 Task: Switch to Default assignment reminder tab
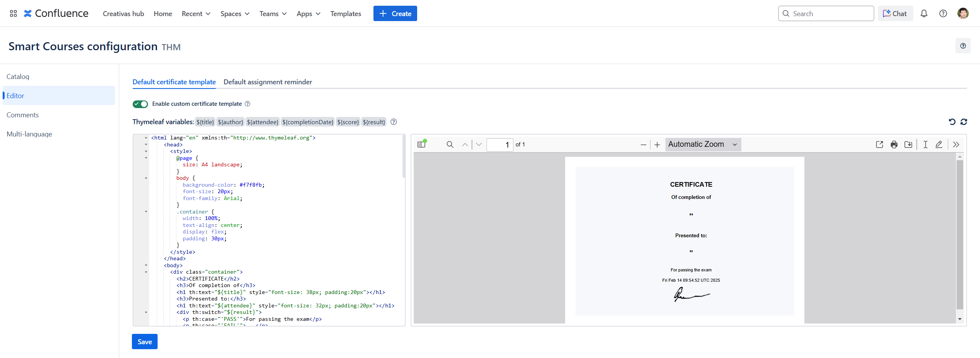(x=268, y=82)
